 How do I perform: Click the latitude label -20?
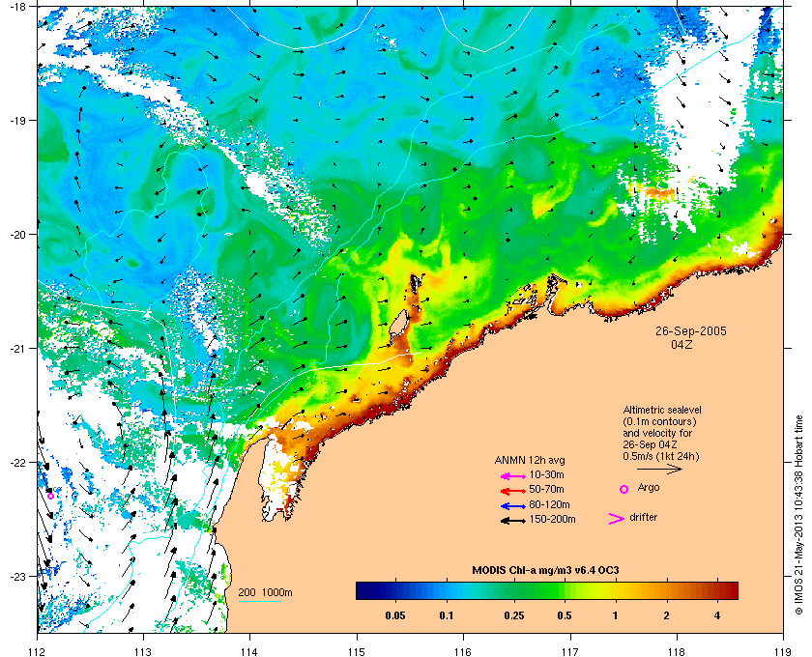coord(18,235)
